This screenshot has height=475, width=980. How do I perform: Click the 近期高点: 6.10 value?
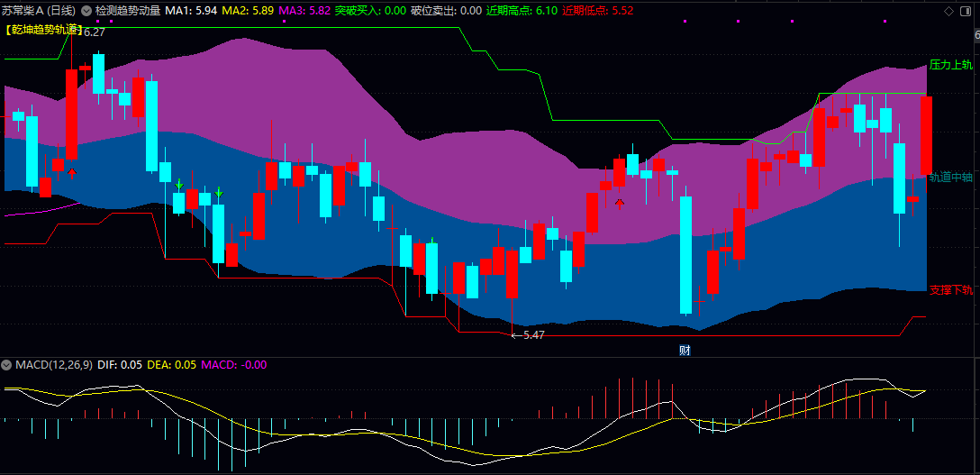pyautogui.click(x=522, y=11)
